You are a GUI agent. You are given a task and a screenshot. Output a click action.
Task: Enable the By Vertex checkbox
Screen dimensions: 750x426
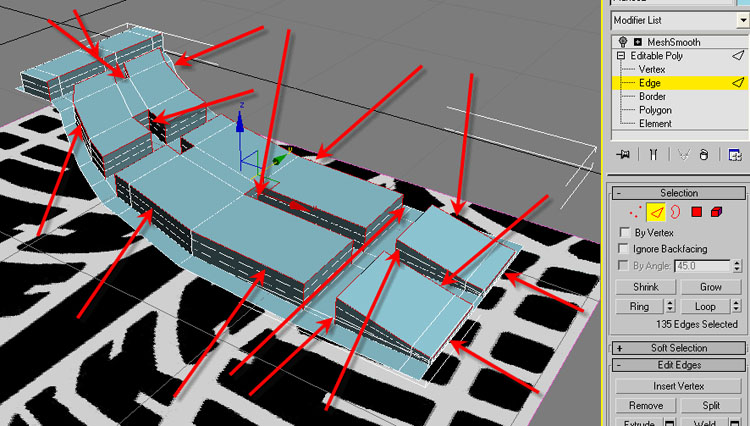point(625,232)
